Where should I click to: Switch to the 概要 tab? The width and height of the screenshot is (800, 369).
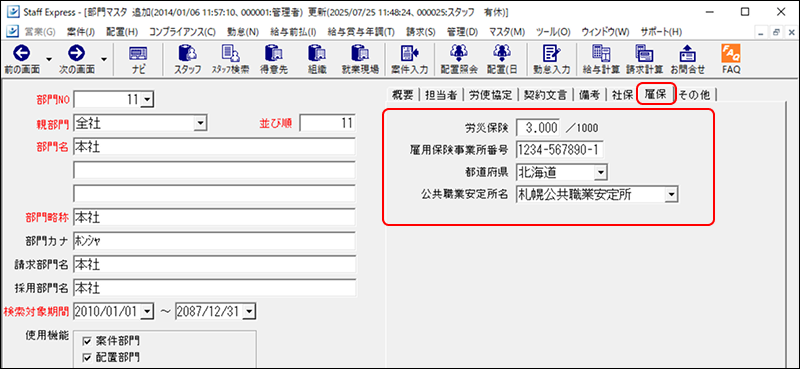pyautogui.click(x=403, y=94)
